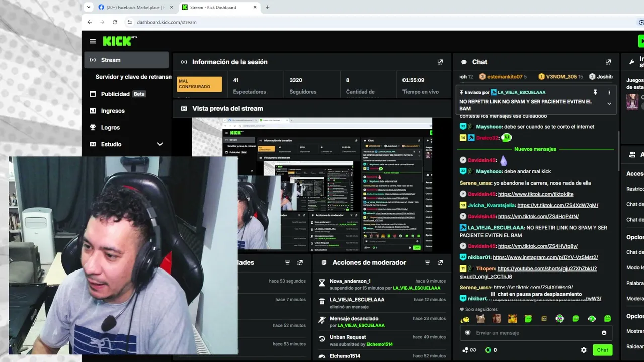Viewport: 644px width, 362px height.
Task: Open Jvicha_Kvaratsjelia's TikTok link
Action: (557, 205)
